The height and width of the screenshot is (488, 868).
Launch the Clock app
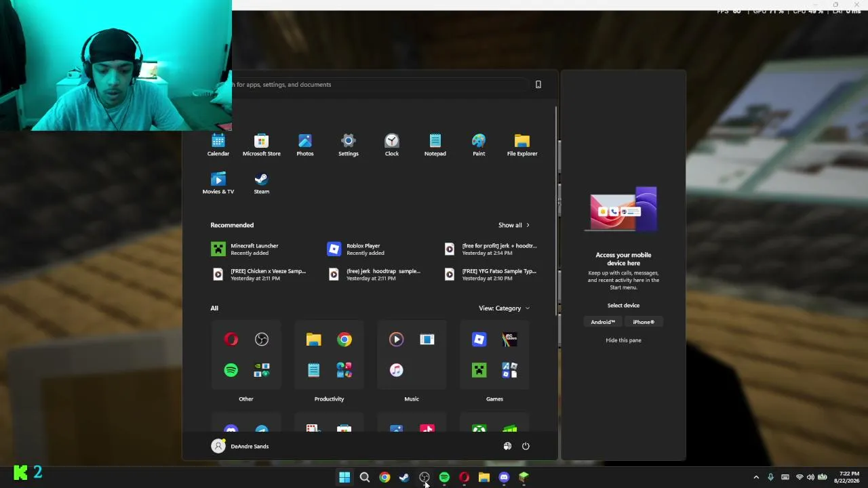click(392, 145)
